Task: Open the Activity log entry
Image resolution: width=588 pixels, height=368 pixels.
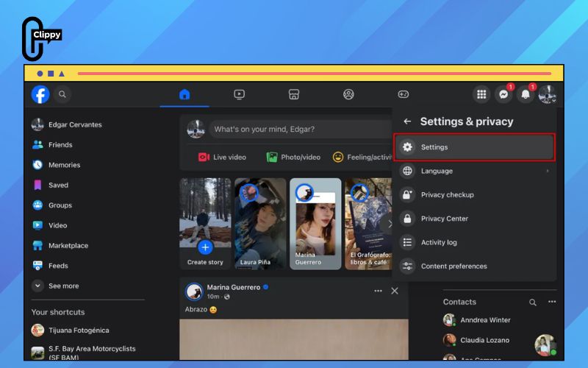Action: [474, 242]
